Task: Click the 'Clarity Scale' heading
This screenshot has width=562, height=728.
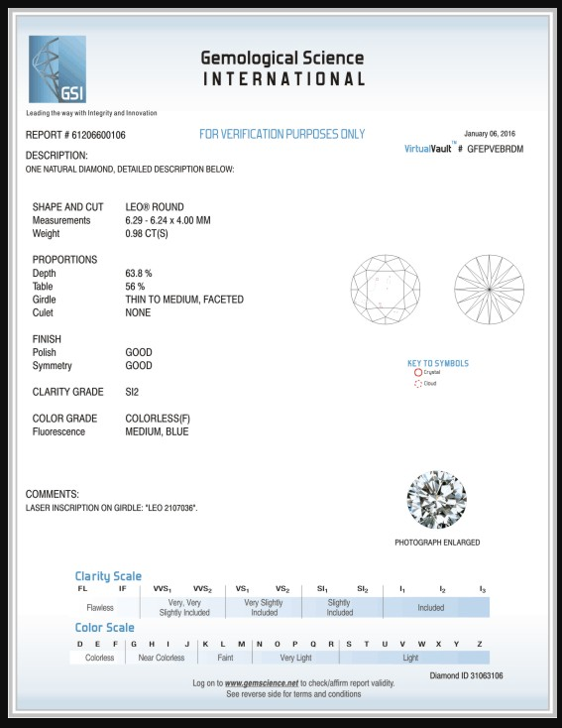Action: (x=108, y=576)
